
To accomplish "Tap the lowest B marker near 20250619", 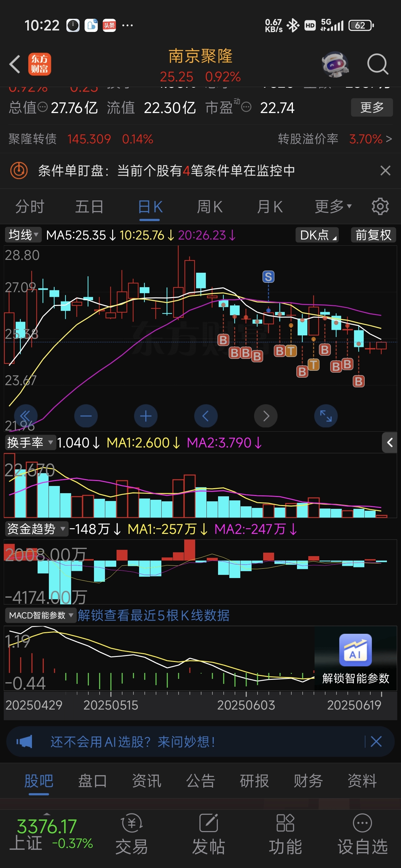I will [x=358, y=381].
